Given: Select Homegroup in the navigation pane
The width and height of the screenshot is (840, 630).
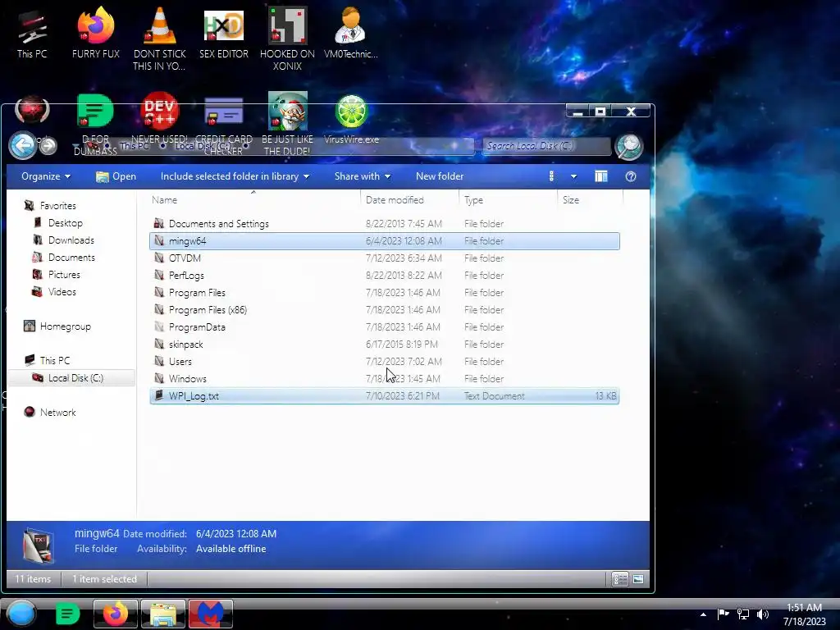Looking at the screenshot, I should [65, 326].
